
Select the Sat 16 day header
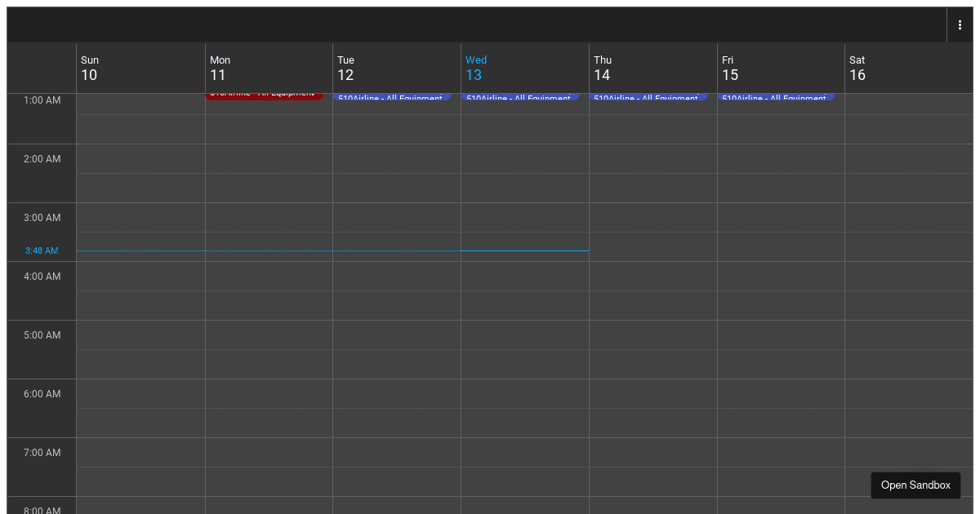click(857, 68)
